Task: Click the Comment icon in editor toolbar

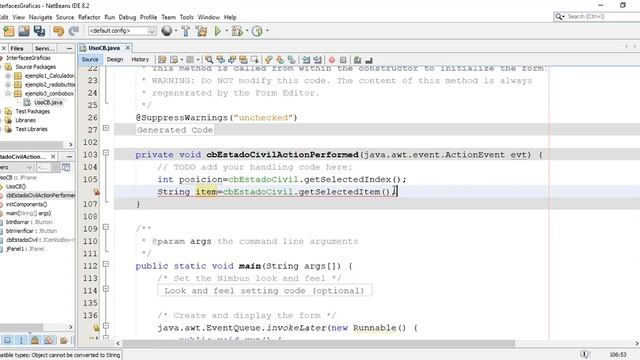Action: [x=357, y=60]
